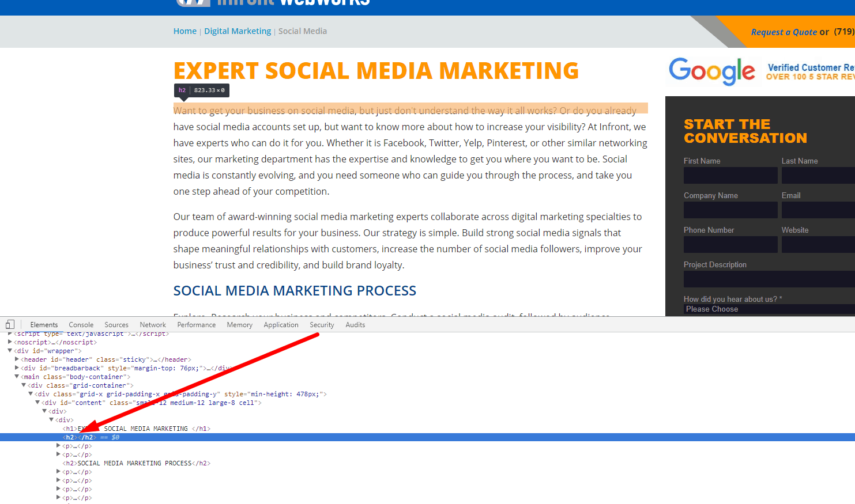The height and width of the screenshot is (504, 855).
Task: Open the Digital Marketing breadcrumb link
Action: pos(238,31)
